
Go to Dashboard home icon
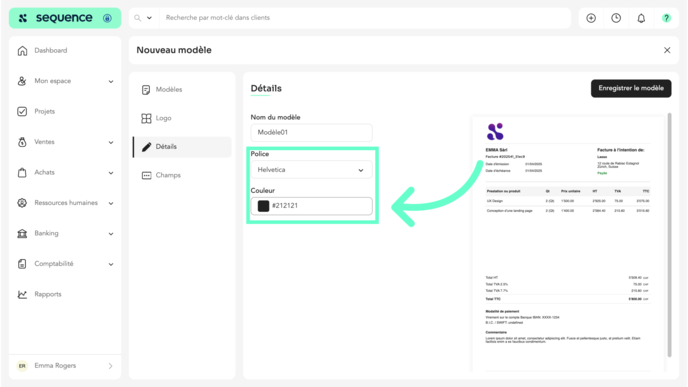tap(22, 50)
